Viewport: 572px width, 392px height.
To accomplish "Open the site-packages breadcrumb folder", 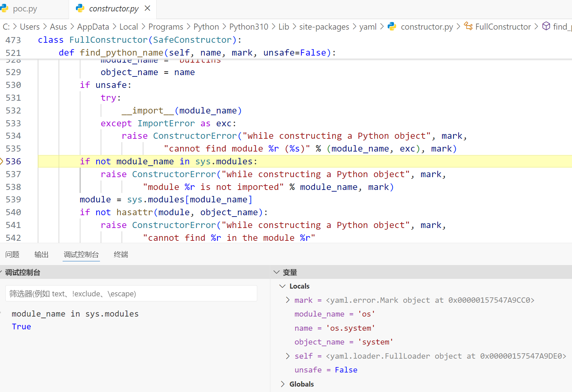I will pos(324,27).
